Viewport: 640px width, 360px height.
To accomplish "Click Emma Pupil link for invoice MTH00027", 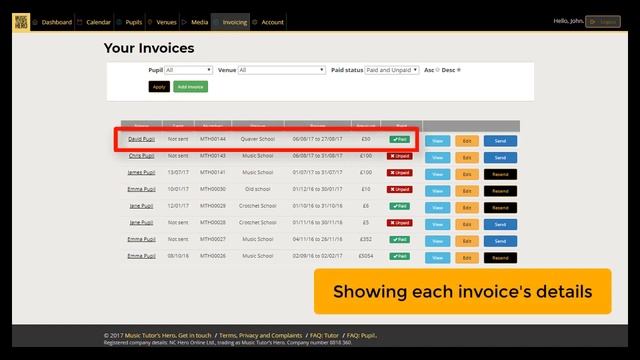I will 141,240.
